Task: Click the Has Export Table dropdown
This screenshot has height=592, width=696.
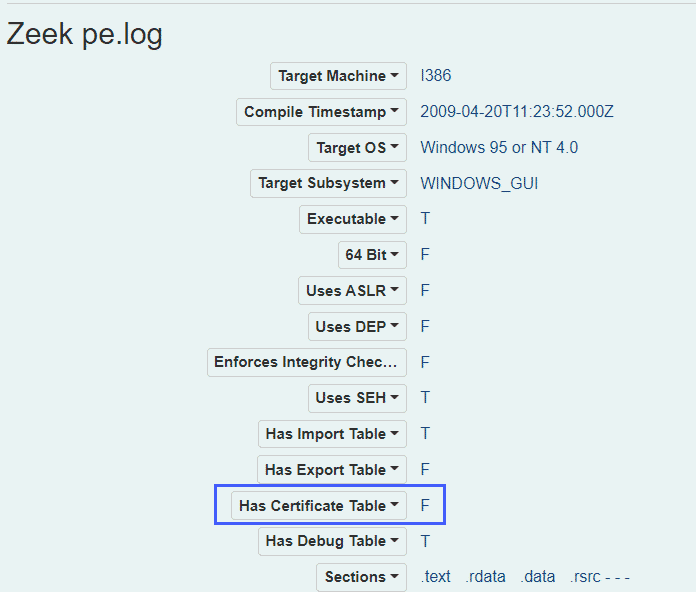Action: coord(332,469)
